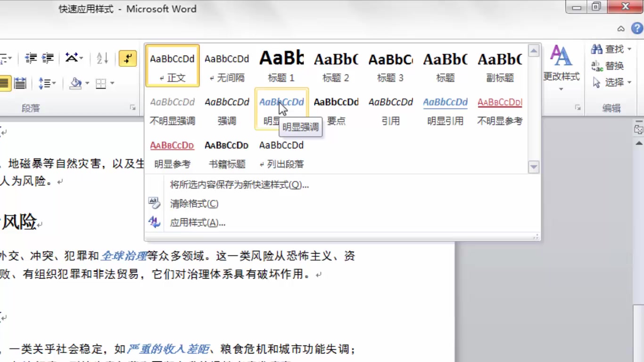The width and height of the screenshot is (644, 362).
Task: Minimize the ribbon with the caret icon
Action: coord(621,29)
